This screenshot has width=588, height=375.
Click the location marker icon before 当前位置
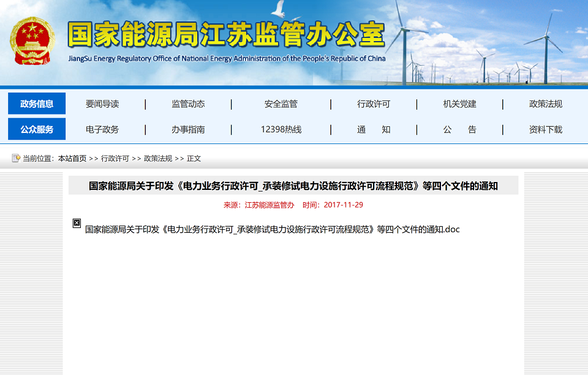click(15, 158)
